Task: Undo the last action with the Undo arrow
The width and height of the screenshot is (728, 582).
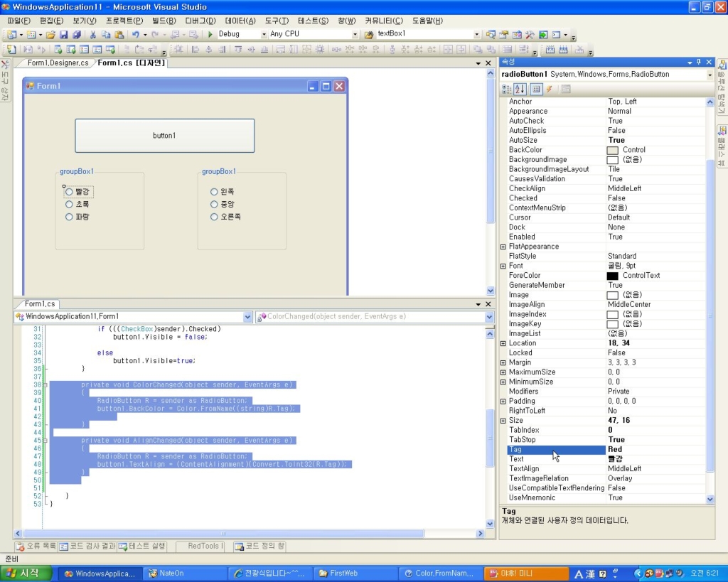Action: [136, 34]
